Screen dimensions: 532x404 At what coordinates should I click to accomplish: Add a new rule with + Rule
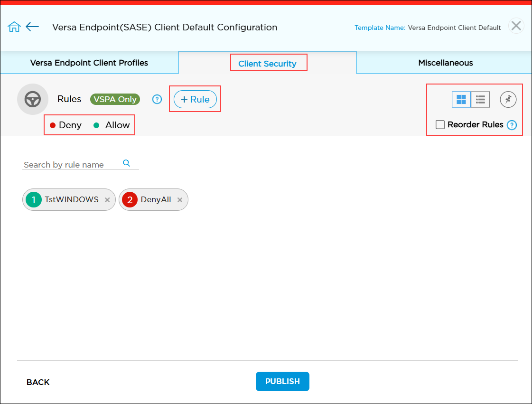click(195, 99)
